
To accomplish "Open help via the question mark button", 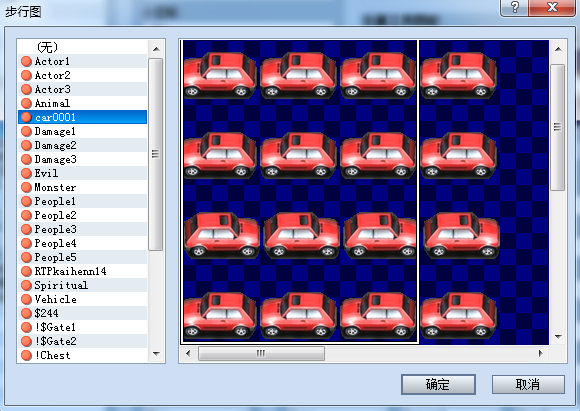I will [514, 7].
